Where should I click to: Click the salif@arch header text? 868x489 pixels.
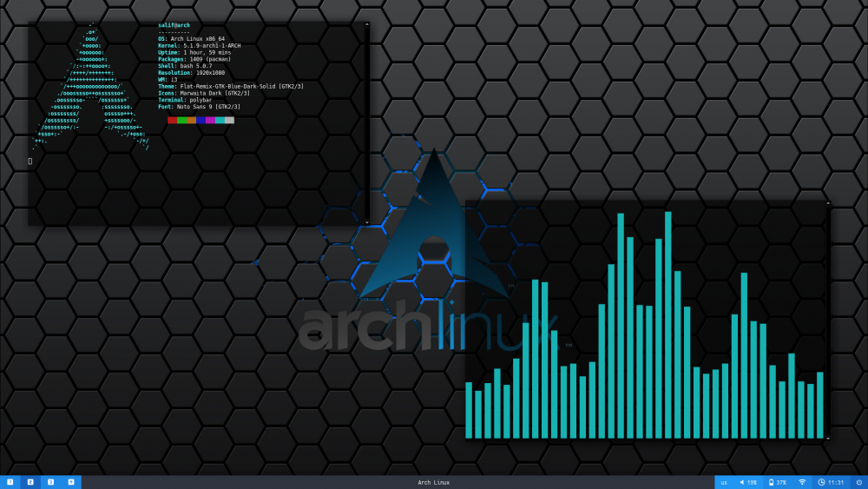tap(174, 25)
